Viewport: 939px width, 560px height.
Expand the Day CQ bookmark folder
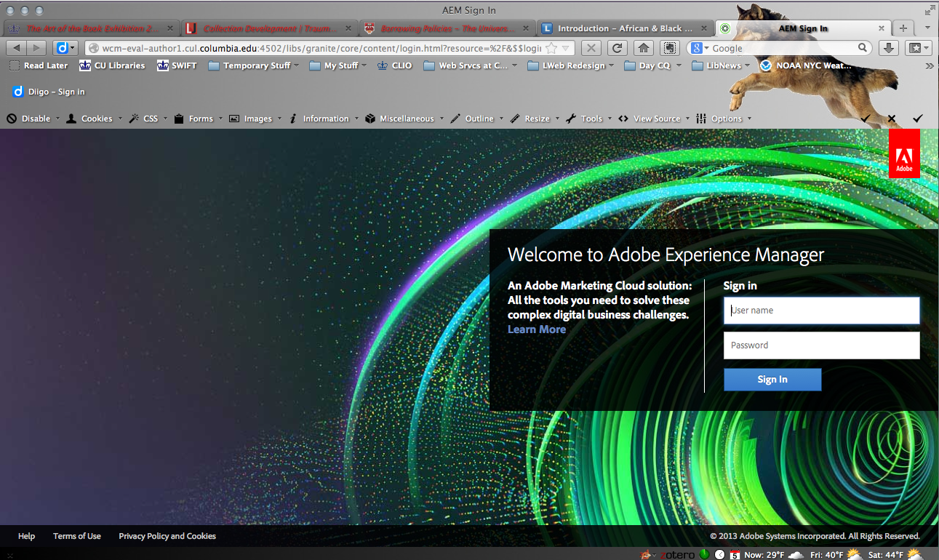[x=652, y=65]
